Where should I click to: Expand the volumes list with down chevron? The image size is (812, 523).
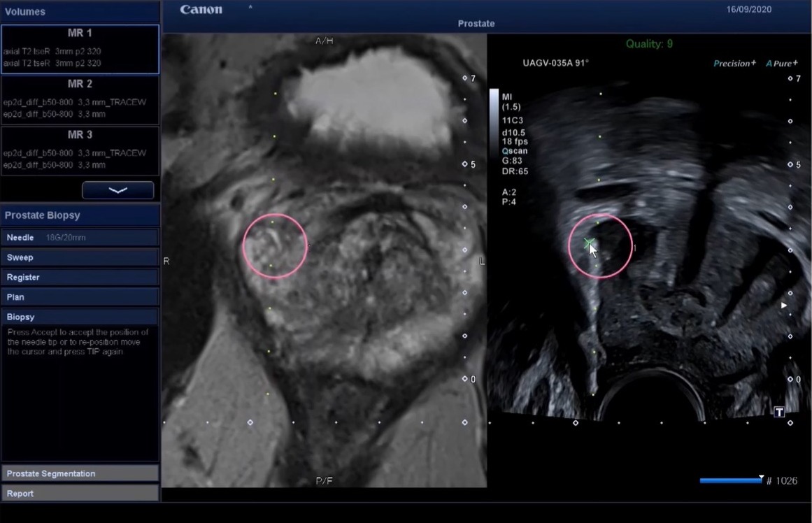[117, 190]
